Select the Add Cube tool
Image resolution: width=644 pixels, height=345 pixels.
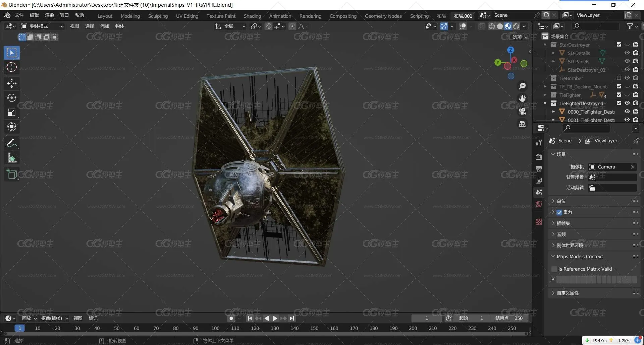coord(12,174)
